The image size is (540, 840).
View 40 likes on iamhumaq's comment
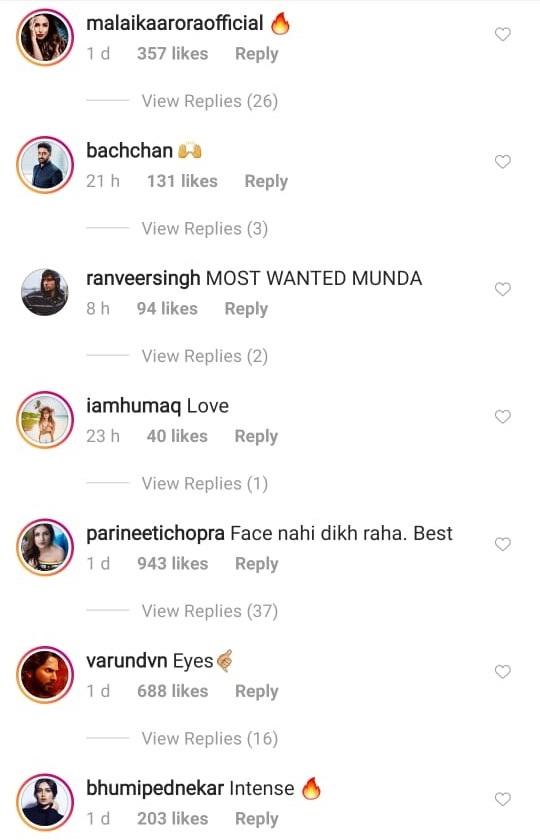pyautogui.click(x=177, y=436)
